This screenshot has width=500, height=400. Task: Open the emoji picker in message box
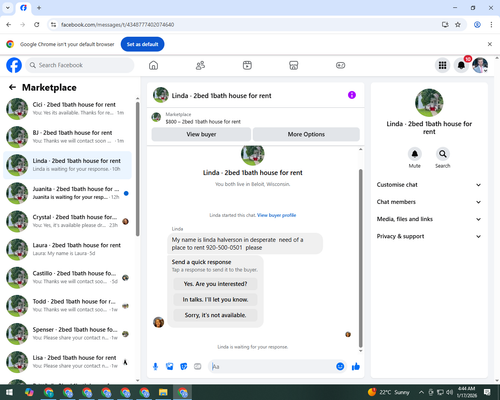(x=340, y=367)
